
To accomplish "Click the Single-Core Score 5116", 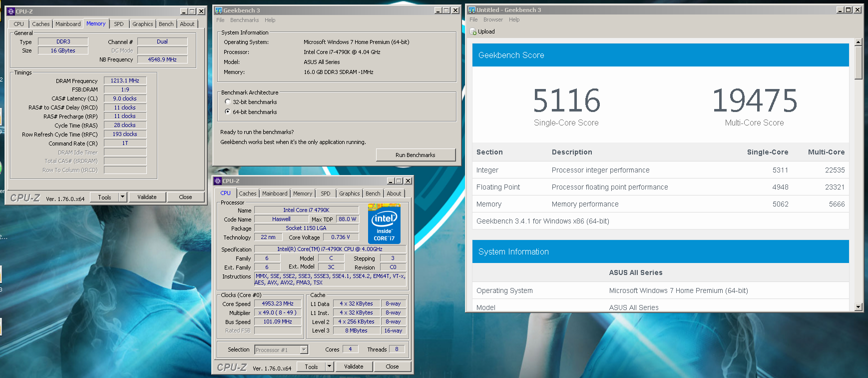I will tap(566, 100).
